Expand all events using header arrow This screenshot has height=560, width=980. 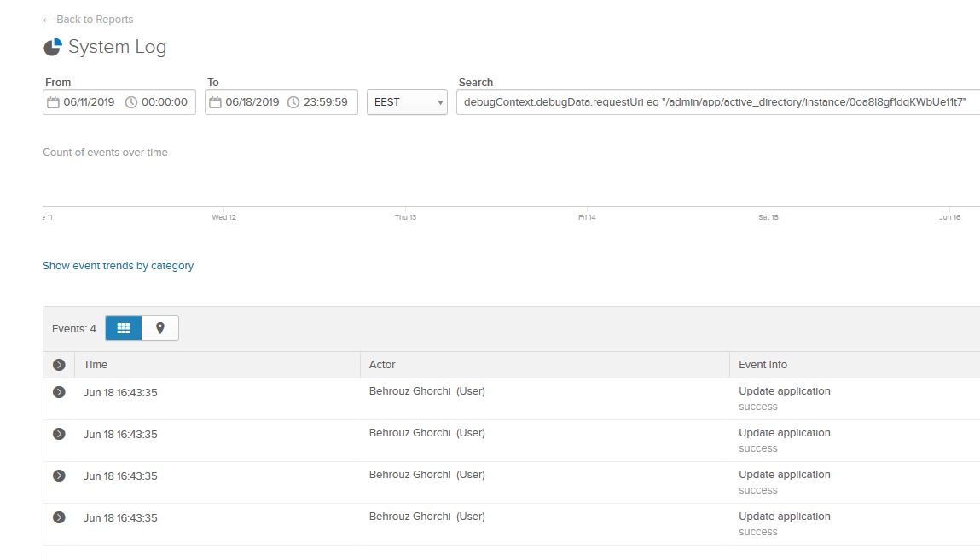[59, 365]
